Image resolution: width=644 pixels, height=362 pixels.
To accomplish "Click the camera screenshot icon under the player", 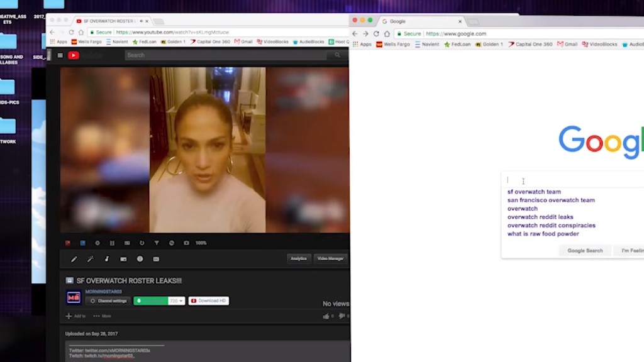I will [x=186, y=243].
